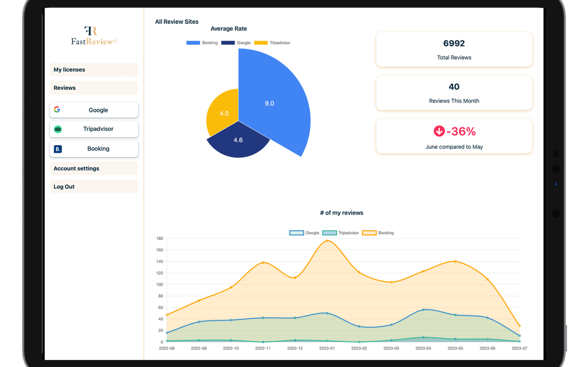Toggle Booking legend in Average Rate chart
Screen dimensions: 588x367
tap(202, 43)
